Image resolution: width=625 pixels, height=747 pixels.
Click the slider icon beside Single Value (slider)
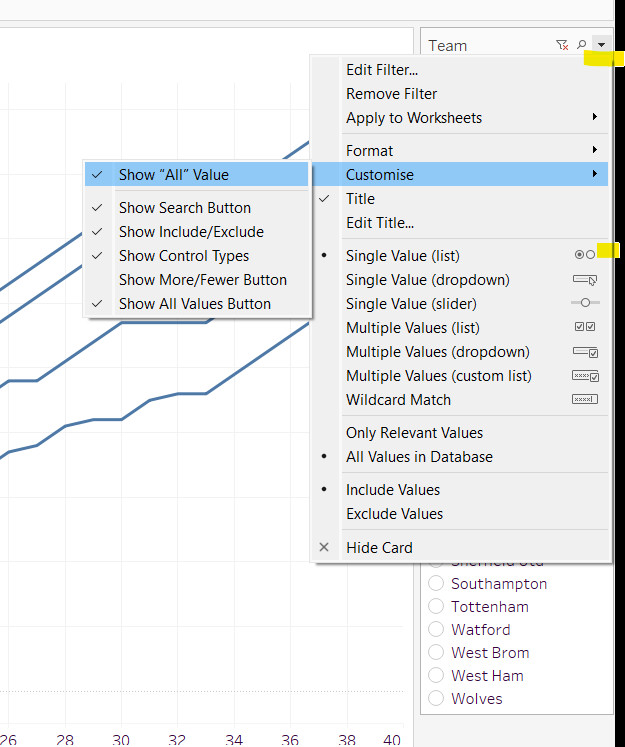coord(585,303)
